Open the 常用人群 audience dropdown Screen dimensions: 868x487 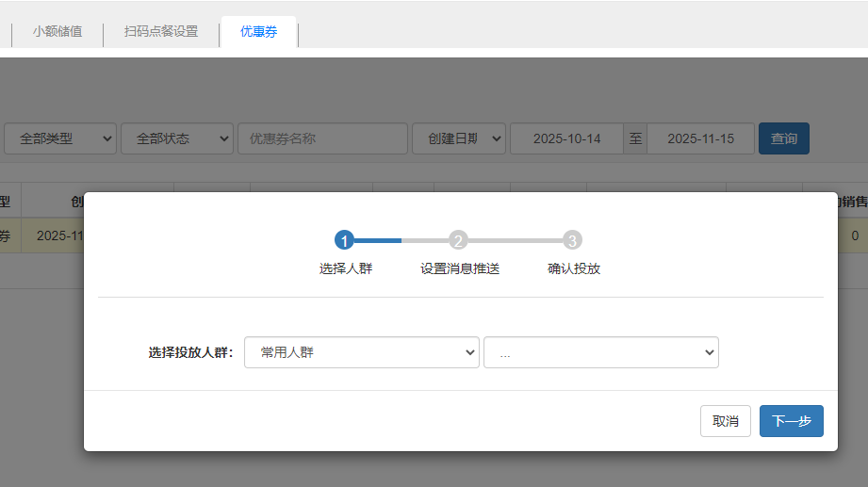[x=361, y=352]
